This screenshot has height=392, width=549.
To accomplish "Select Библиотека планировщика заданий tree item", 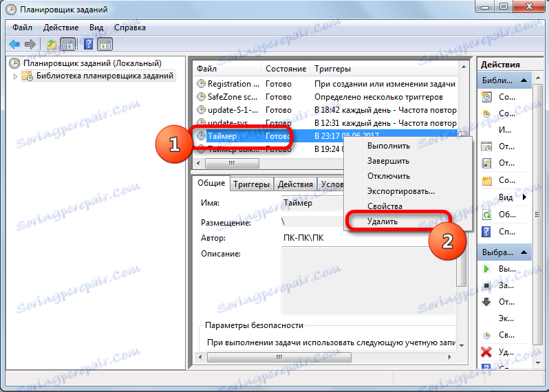I will point(98,76).
